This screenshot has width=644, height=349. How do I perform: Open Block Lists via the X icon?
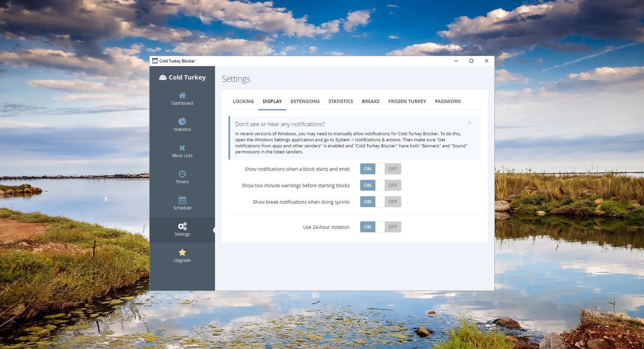(x=182, y=148)
